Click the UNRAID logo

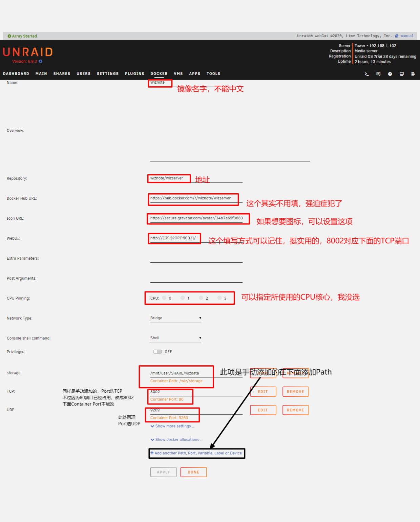[x=28, y=52]
